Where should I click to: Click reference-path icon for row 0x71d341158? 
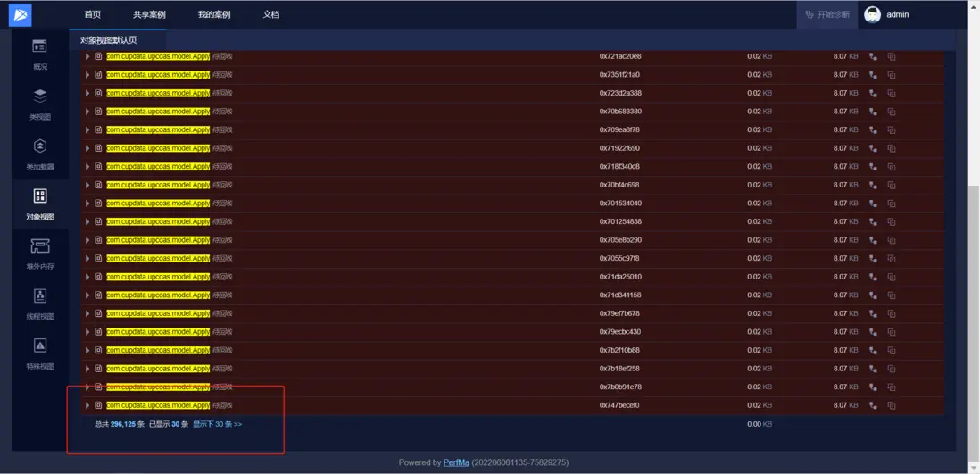[873, 295]
